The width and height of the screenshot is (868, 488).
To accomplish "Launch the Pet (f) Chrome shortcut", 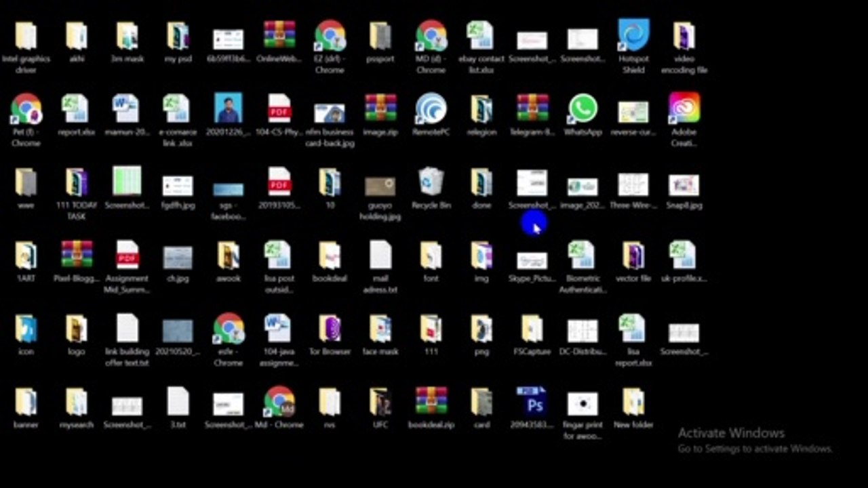I will 26,109.
